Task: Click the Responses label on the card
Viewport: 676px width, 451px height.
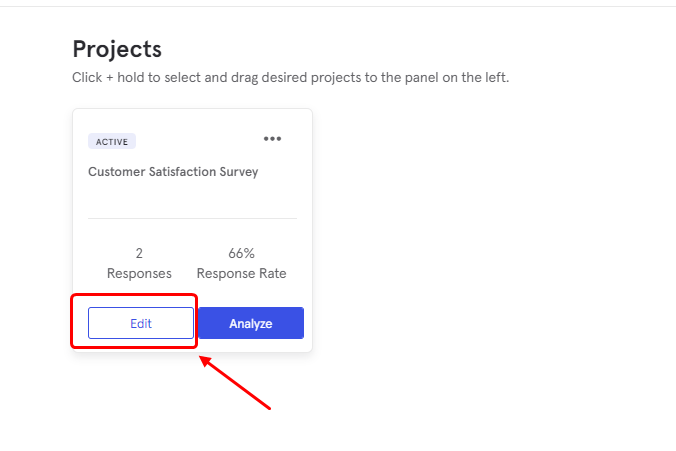Action: [139, 273]
